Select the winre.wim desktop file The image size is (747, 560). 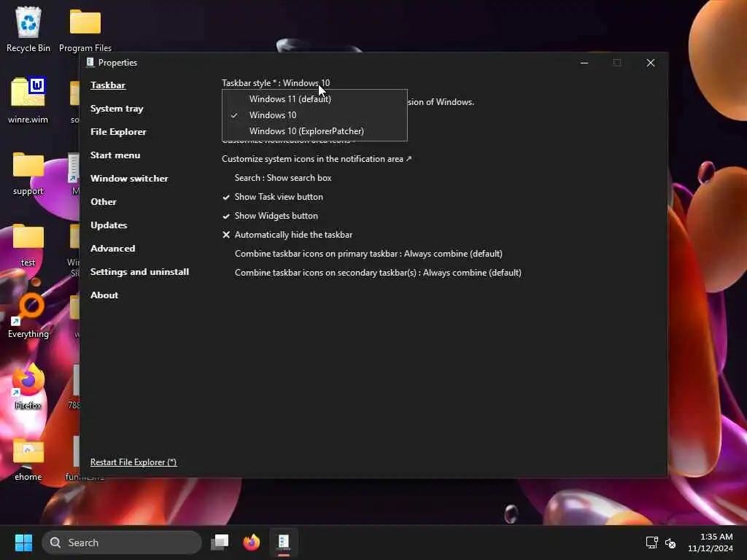coord(28,101)
